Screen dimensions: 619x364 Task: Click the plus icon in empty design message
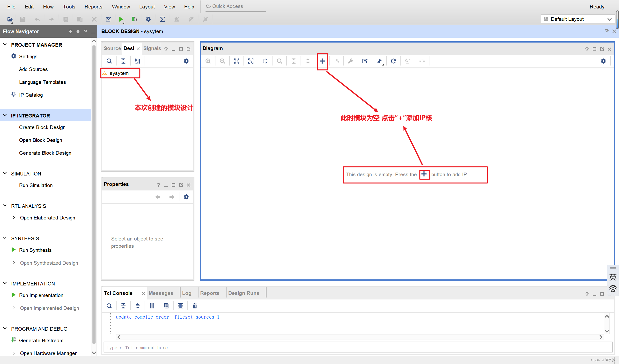[x=424, y=174]
